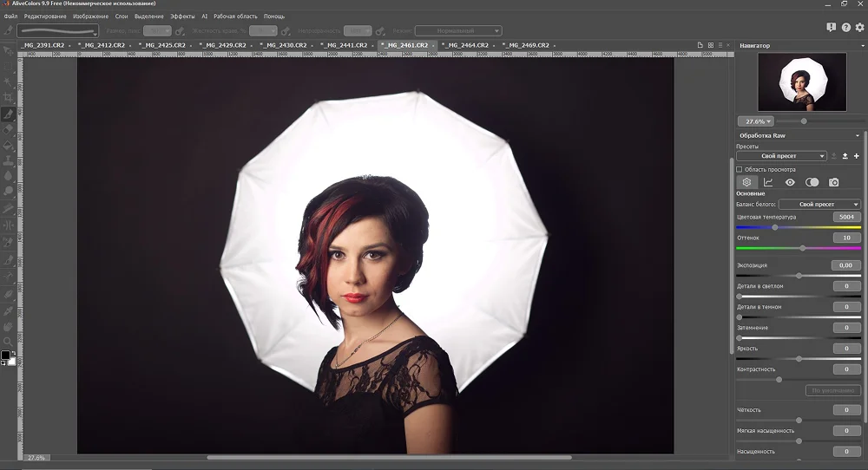This screenshot has width=868, height=470.
Task: Open program settings gear icon at top right
Action: pyautogui.click(x=859, y=28)
